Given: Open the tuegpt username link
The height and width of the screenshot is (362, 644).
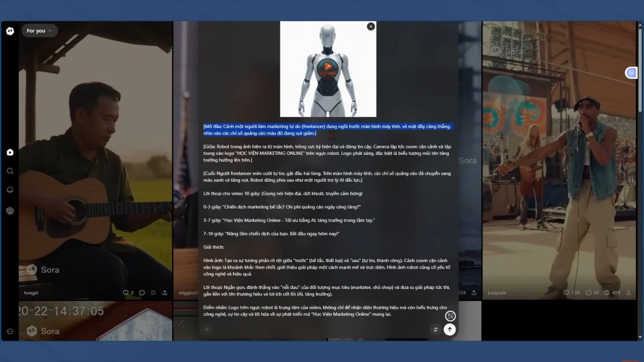Looking at the screenshot, I should (x=32, y=293).
